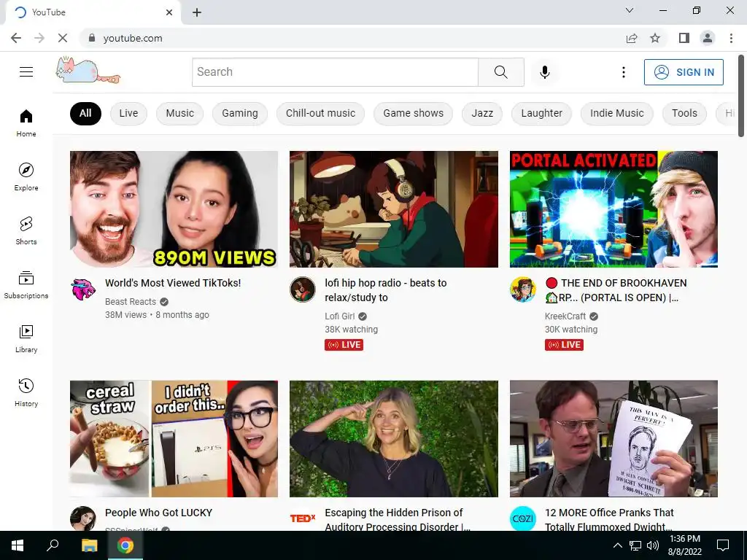
Task: Click the Lofi Girl channel avatar
Action: tap(303, 289)
